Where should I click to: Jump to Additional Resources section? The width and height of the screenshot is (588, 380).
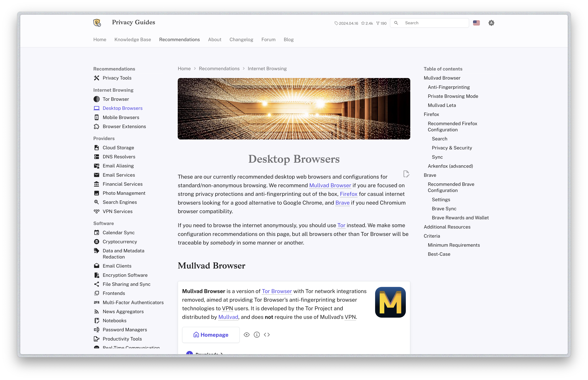click(447, 227)
